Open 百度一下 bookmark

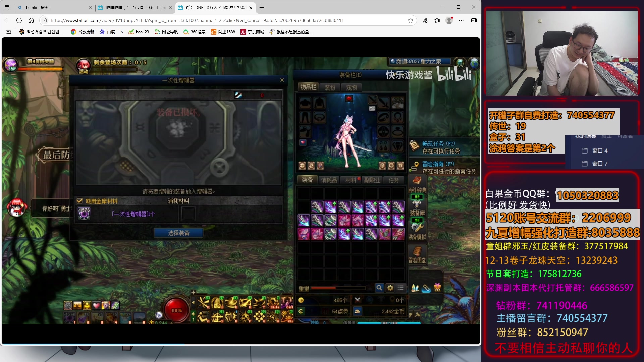pos(111,32)
